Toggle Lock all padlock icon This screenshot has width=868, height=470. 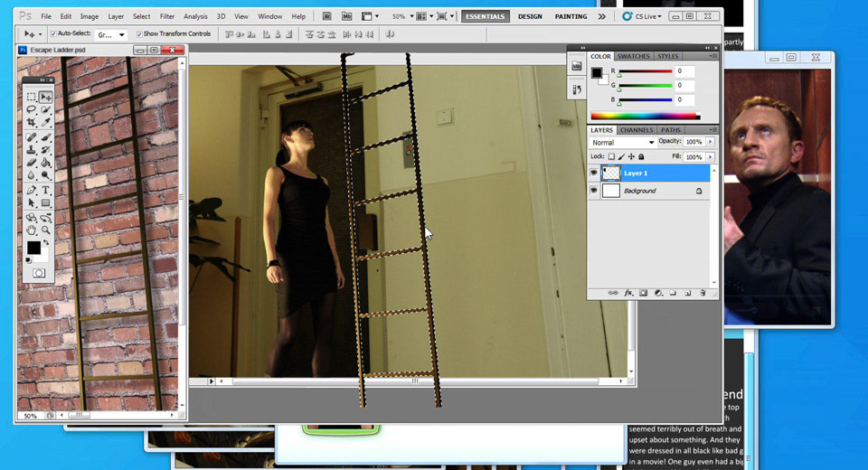641,156
